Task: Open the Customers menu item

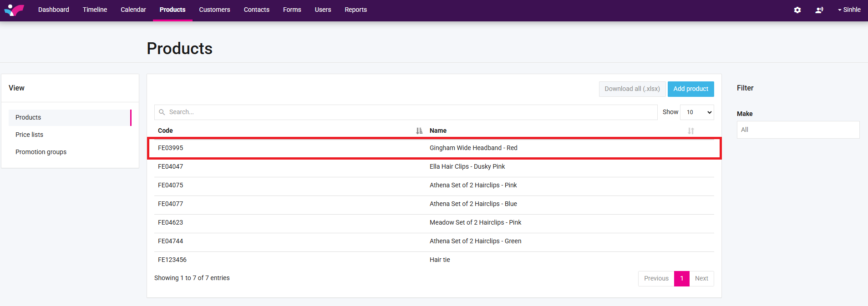Action: (214, 10)
